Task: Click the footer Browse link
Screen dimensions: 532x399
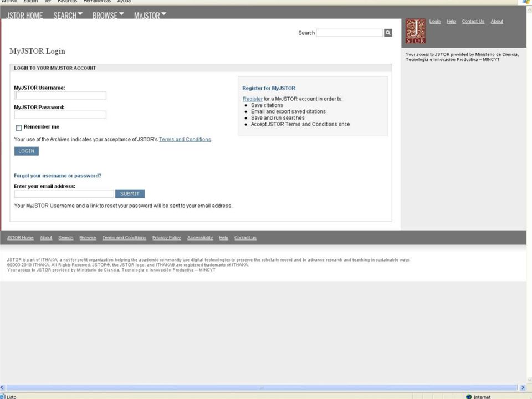Action: click(88, 238)
